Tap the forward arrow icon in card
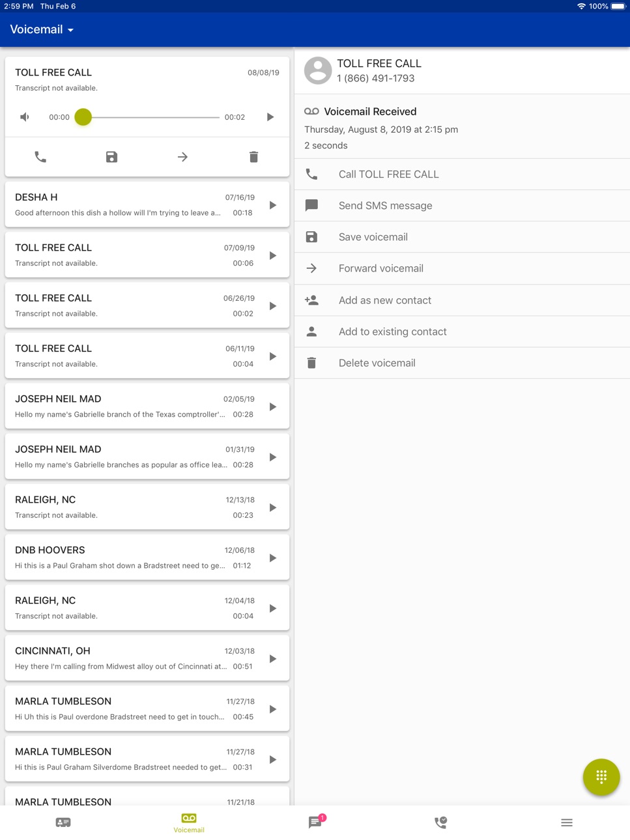This screenshot has height=840, width=630. [x=182, y=157]
